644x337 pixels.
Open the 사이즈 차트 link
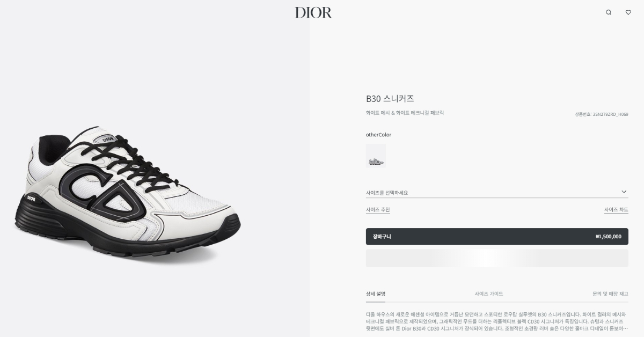(x=616, y=210)
